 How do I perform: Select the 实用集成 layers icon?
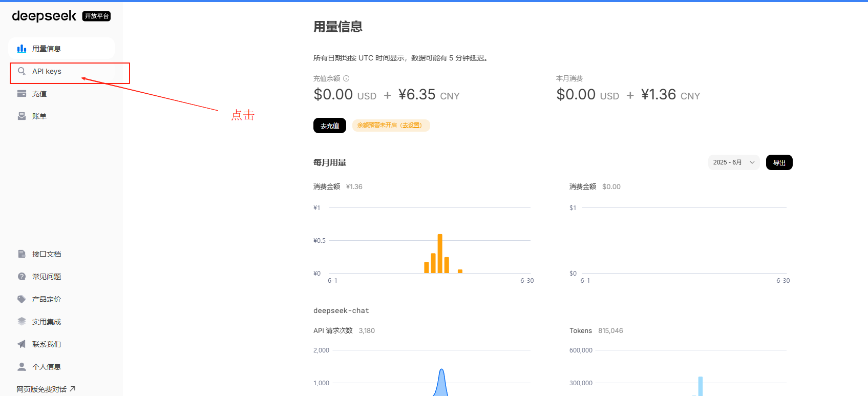pyautogui.click(x=22, y=322)
